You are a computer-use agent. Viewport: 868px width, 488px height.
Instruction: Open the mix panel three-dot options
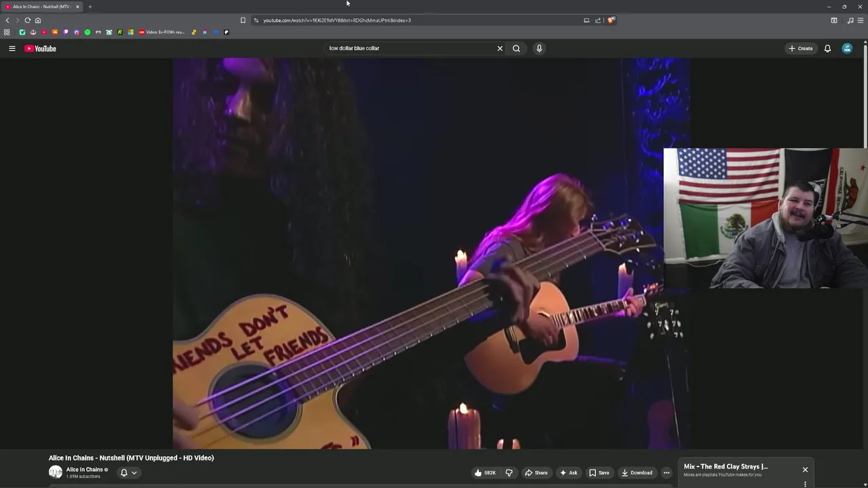point(805,484)
